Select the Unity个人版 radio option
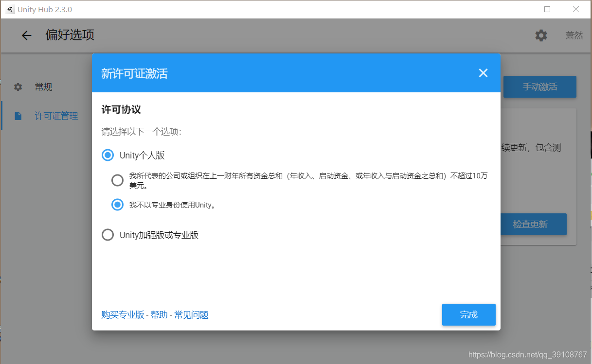The height and width of the screenshot is (364, 592). point(108,156)
